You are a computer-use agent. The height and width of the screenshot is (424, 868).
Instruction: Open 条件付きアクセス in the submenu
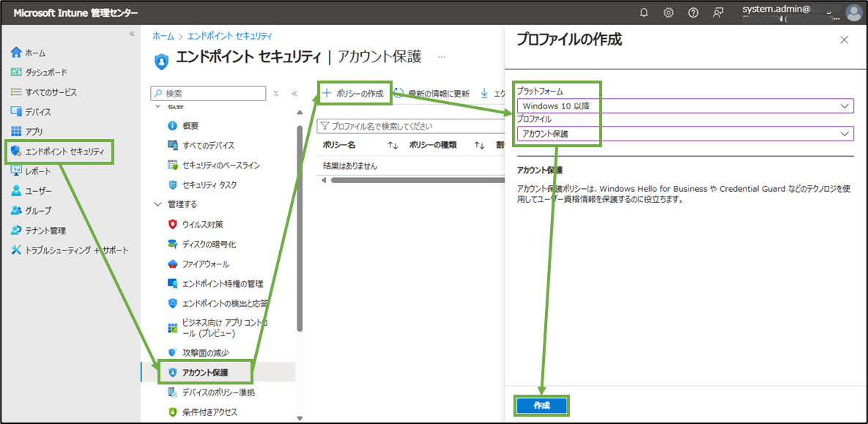pyautogui.click(x=203, y=412)
